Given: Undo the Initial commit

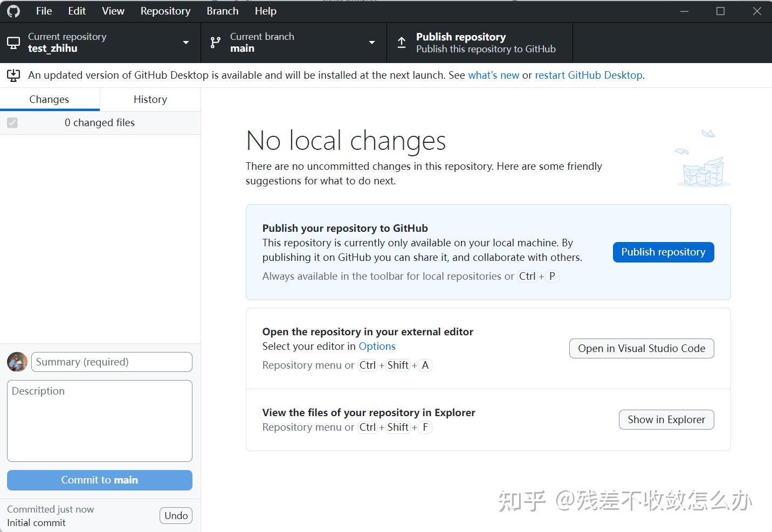Looking at the screenshot, I should coord(176,515).
